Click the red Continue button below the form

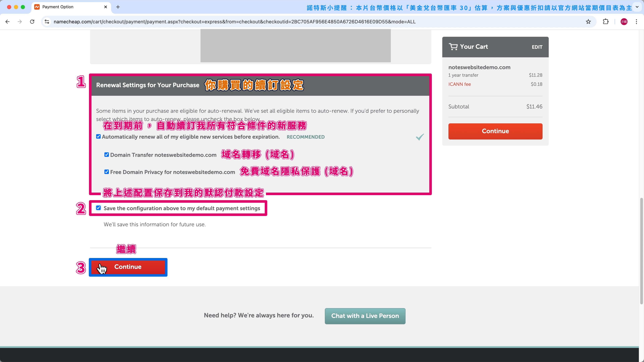pyautogui.click(x=128, y=267)
